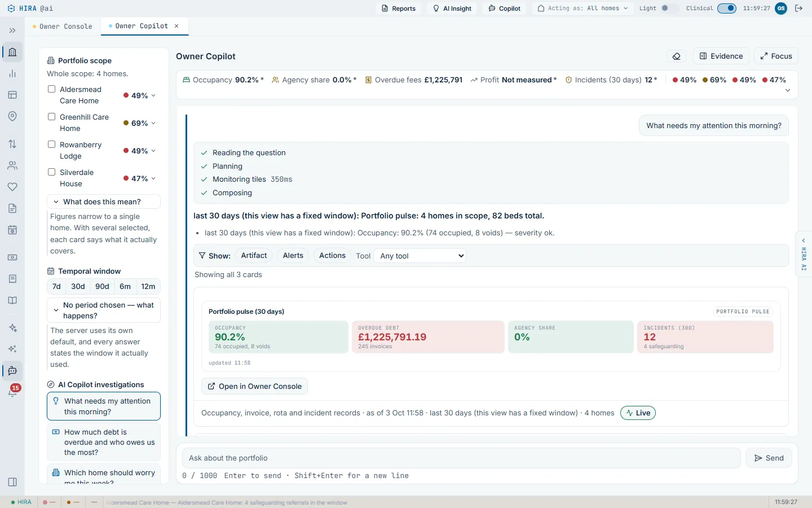The height and width of the screenshot is (508, 812).
Task: Open the calendar sidebar icon
Action: [x=12, y=230]
